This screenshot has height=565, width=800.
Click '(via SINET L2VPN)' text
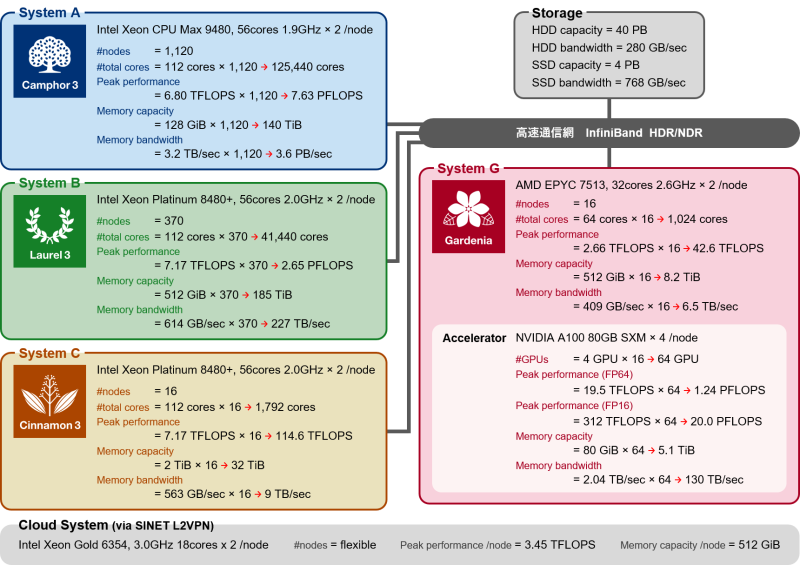click(x=163, y=526)
